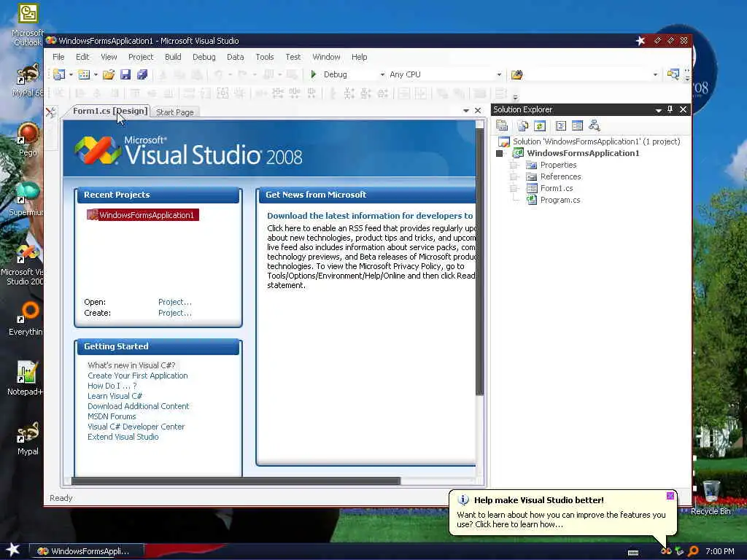The height and width of the screenshot is (560, 747).
Task: Click the Add New Item toolbar icon
Action: pyautogui.click(x=84, y=74)
